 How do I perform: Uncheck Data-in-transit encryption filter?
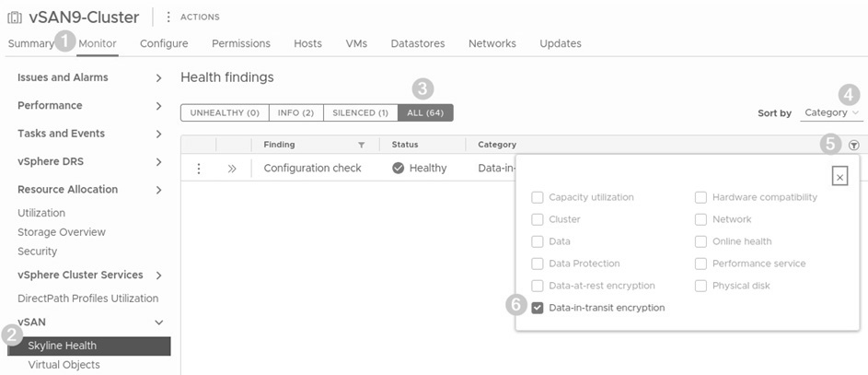pos(537,308)
